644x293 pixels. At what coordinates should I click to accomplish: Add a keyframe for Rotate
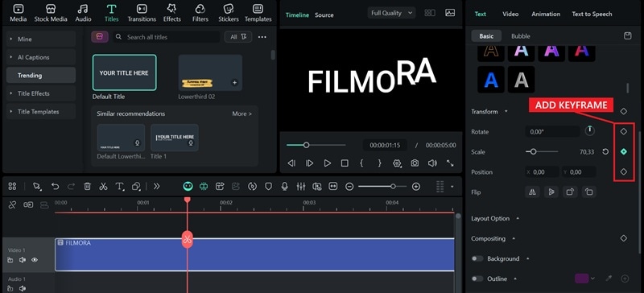pyautogui.click(x=623, y=131)
